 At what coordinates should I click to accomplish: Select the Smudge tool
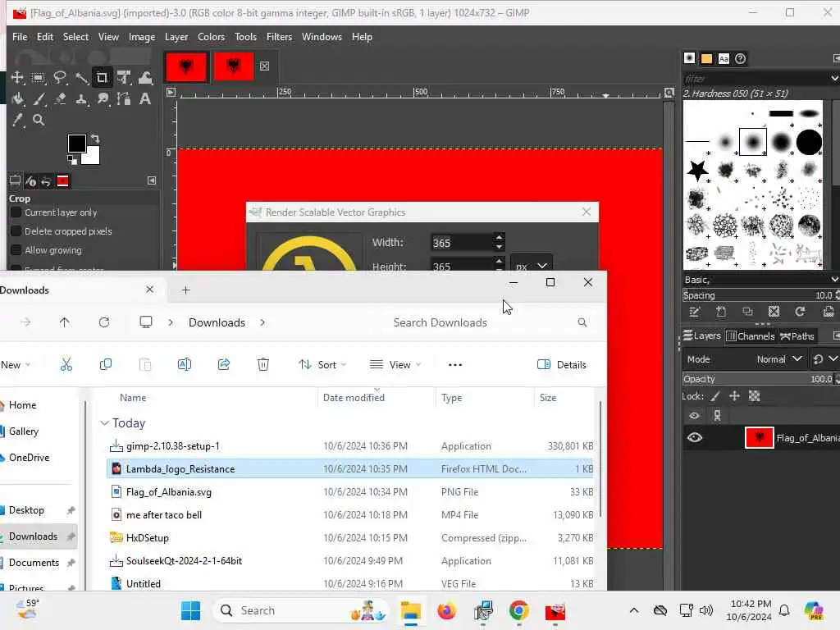[x=103, y=99]
